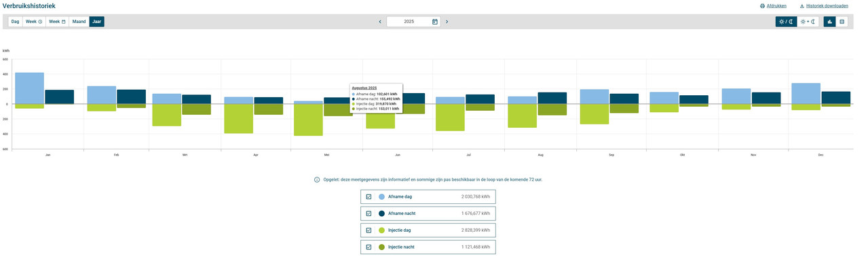This screenshot has height=259, width=868.
Task: Click the Opgelet notice text
Action: (x=433, y=180)
